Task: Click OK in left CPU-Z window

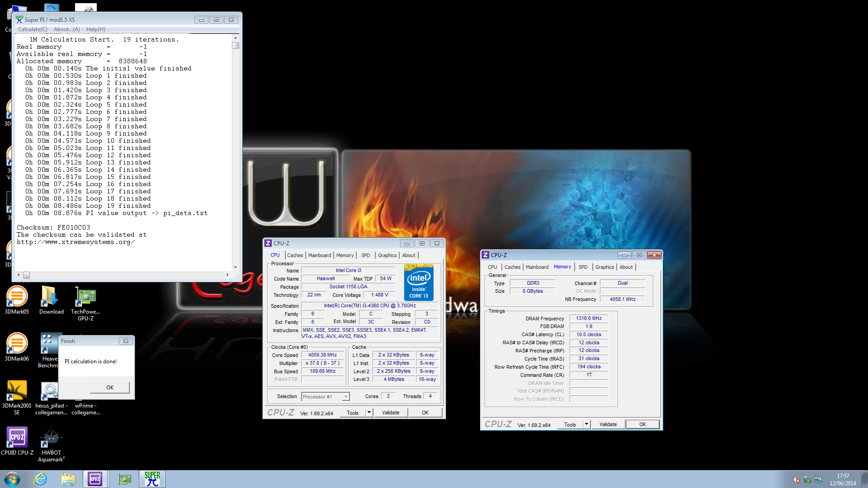Action: [x=425, y=413]
